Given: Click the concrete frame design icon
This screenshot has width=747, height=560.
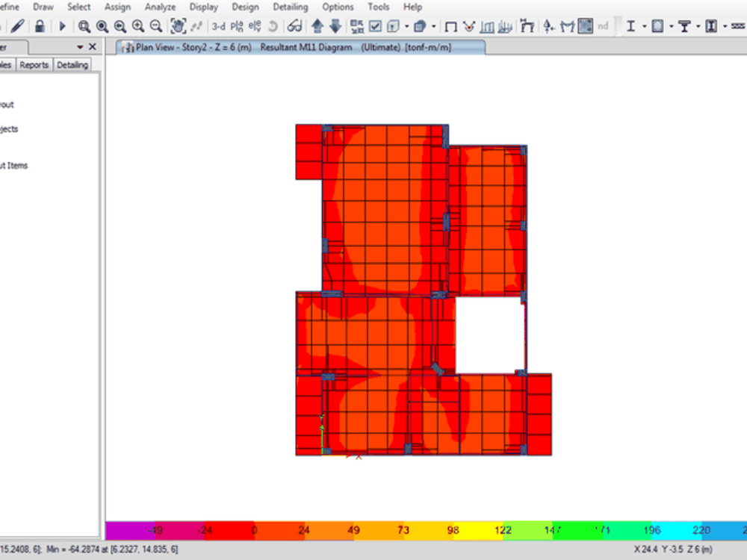Looking at the screenshot, I should (657, 26).
